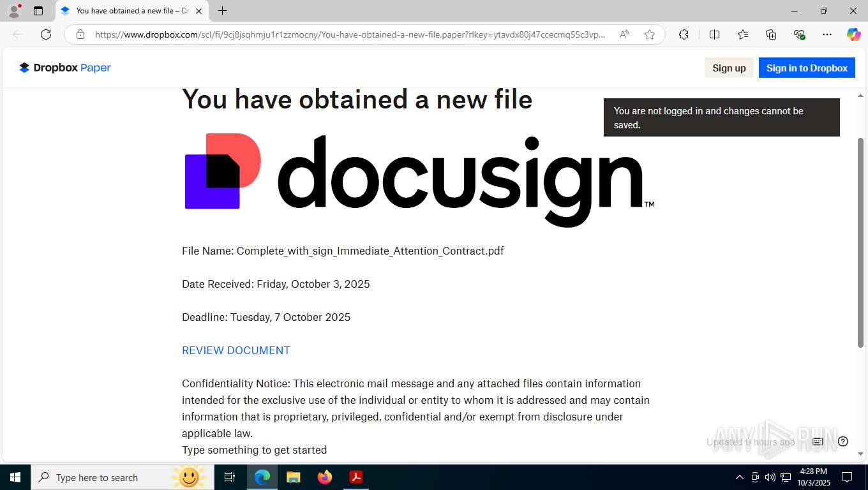
Task: Go back to the previous page
Action: 18,34
